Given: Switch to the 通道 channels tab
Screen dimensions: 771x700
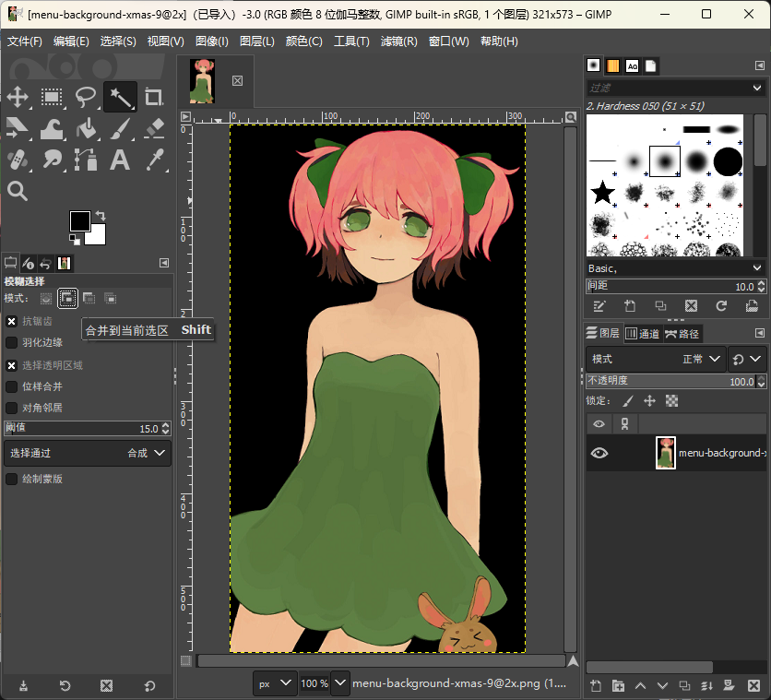Looking at the screenshot, I should (643, 334).
